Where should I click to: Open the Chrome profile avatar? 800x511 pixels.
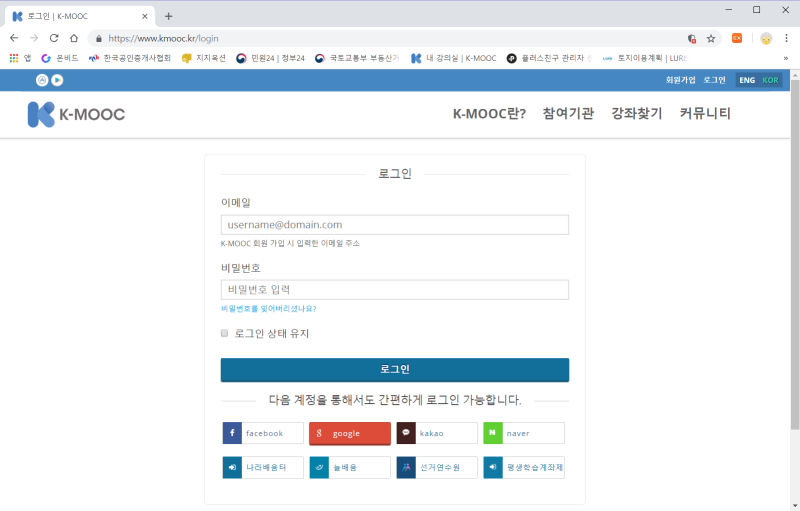pyautogui.click(x=766, y=38)
